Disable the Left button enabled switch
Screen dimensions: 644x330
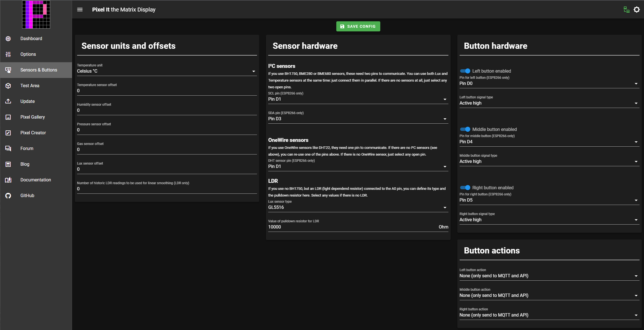[465, 71]
